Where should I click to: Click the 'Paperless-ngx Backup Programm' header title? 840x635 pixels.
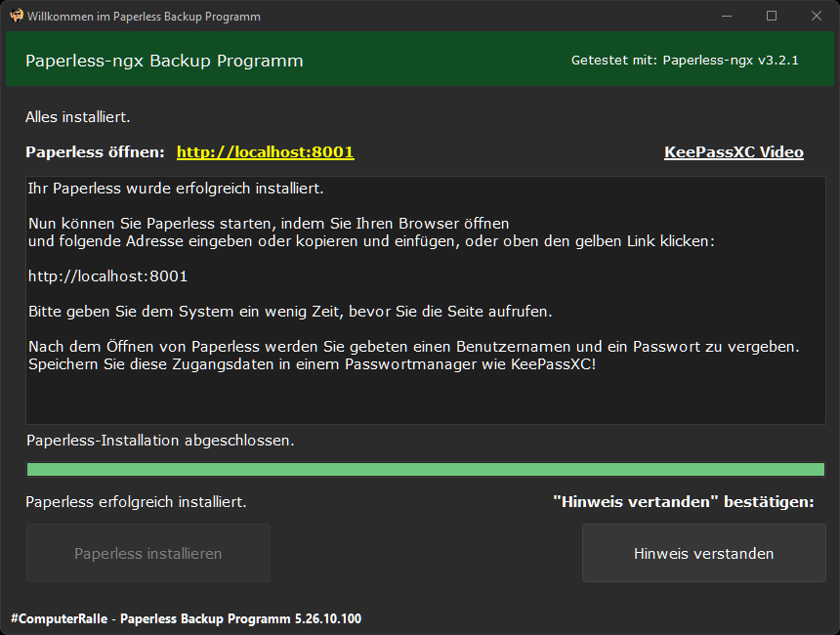(x=164, y=61)
